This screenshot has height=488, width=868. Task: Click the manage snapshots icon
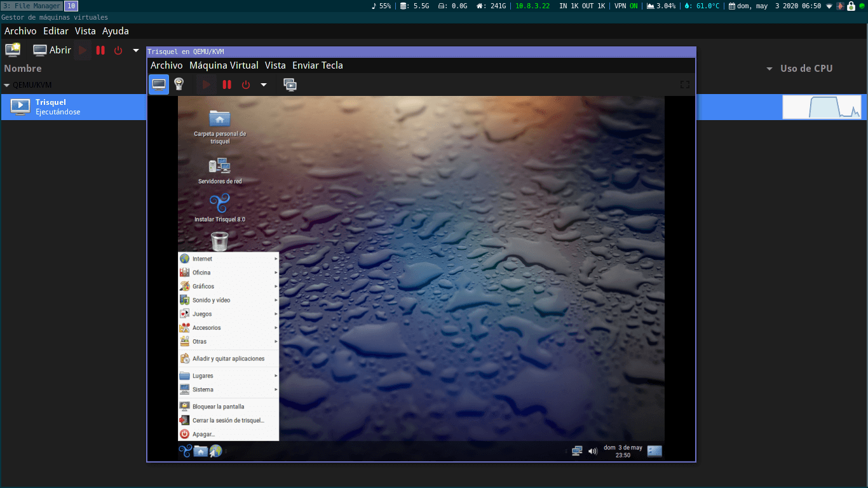(x=290, y=85)
